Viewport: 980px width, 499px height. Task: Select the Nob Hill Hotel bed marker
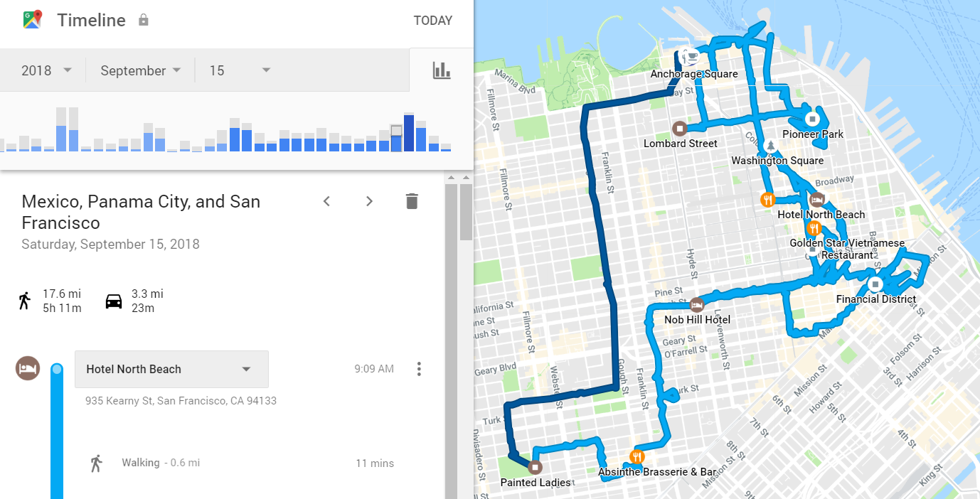(x=697, y=305)
